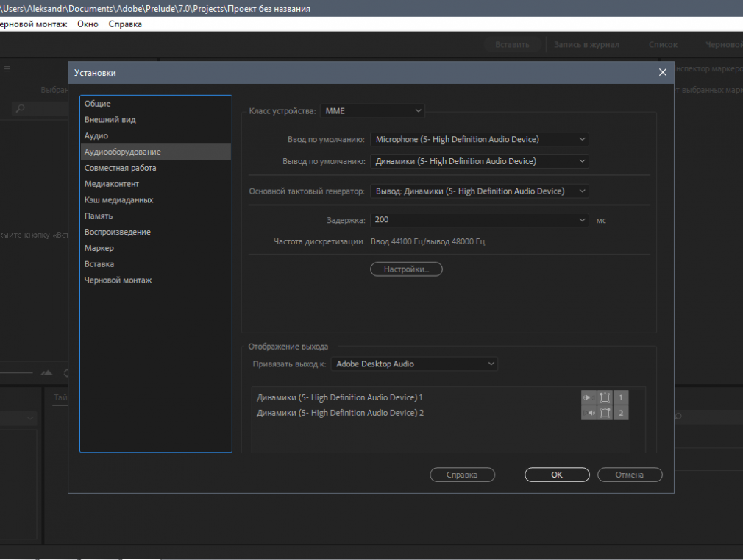Confirm settings with the OK button

click(x=557, y=475)
